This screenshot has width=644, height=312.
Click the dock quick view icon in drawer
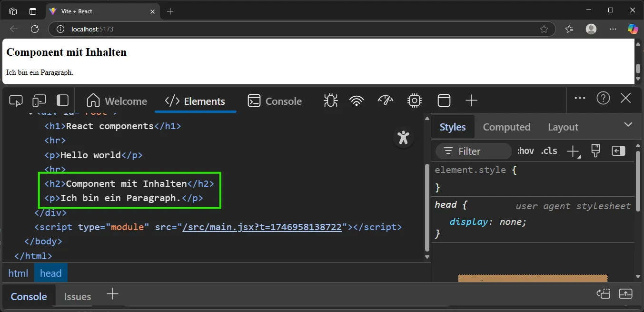point(603,294)
